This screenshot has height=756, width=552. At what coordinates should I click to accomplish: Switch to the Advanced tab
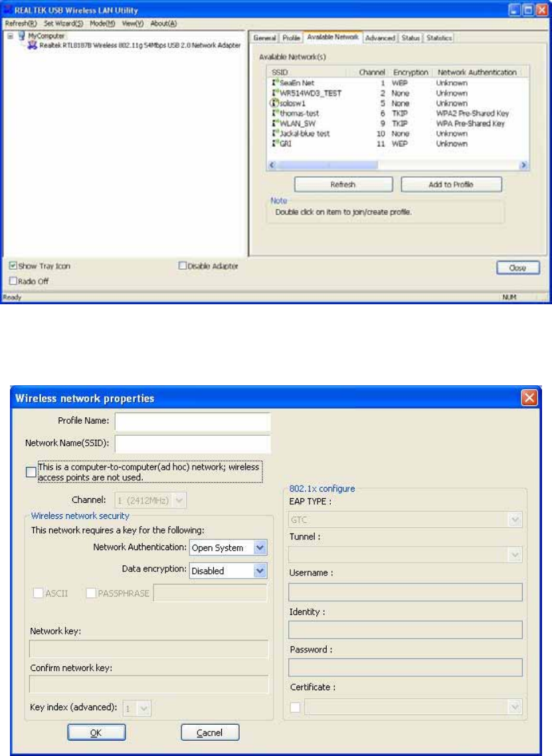(380, 38)
